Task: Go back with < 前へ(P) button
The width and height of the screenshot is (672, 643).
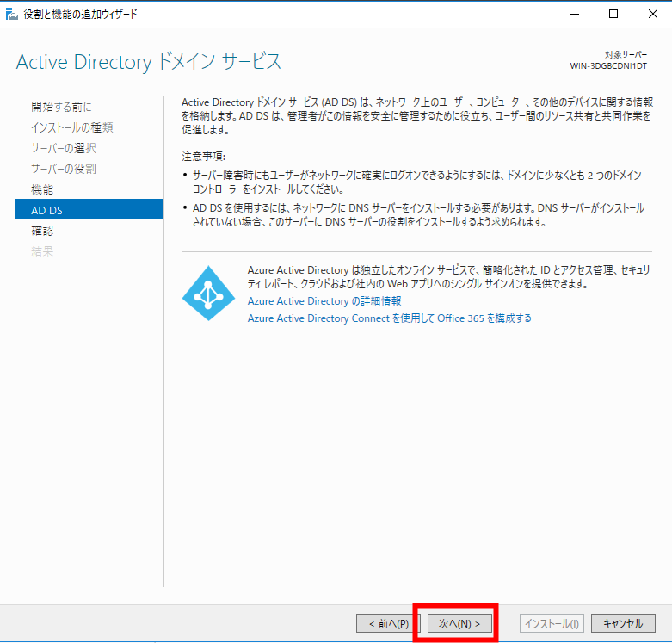Action: [388, 623]
